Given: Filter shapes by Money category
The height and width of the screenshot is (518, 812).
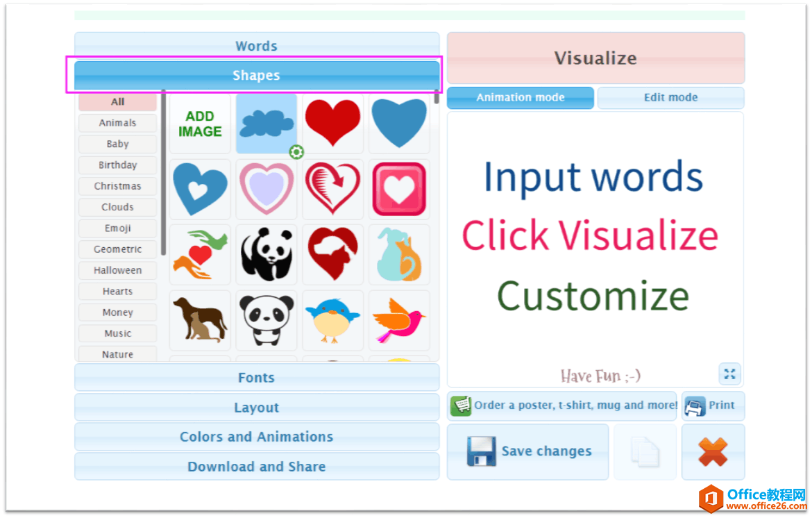Looking at the screenshot, I should (x=117, y=312).
